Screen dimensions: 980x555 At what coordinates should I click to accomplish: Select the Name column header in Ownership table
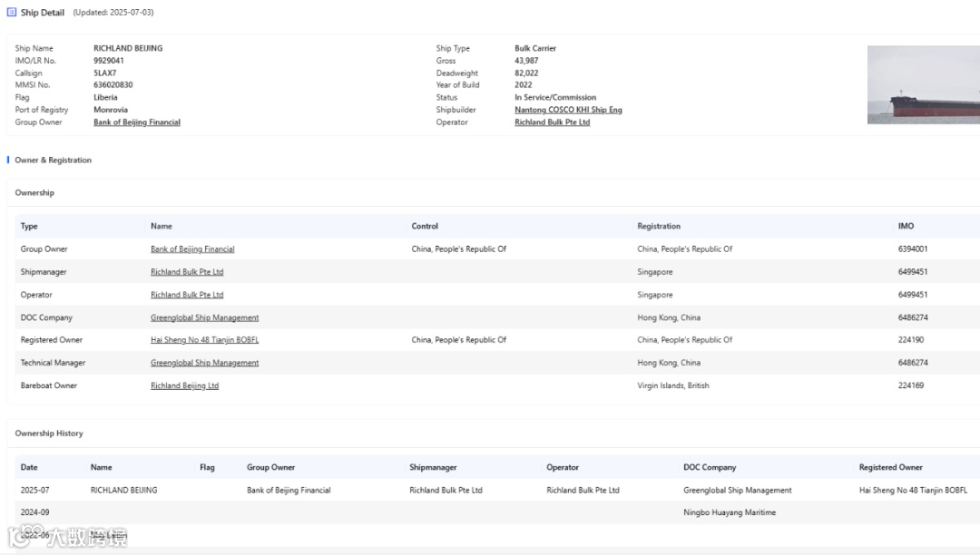pyautogui.click(x=162, y=226)
